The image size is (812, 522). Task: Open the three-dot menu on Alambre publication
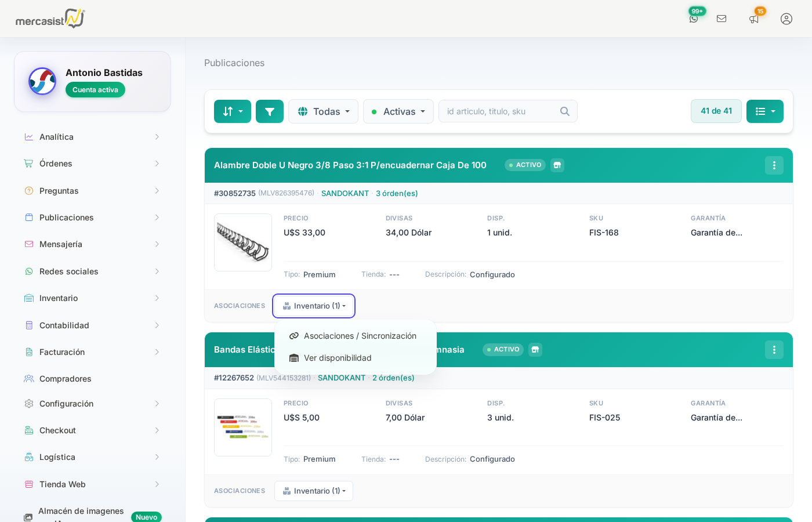[774, 165]
